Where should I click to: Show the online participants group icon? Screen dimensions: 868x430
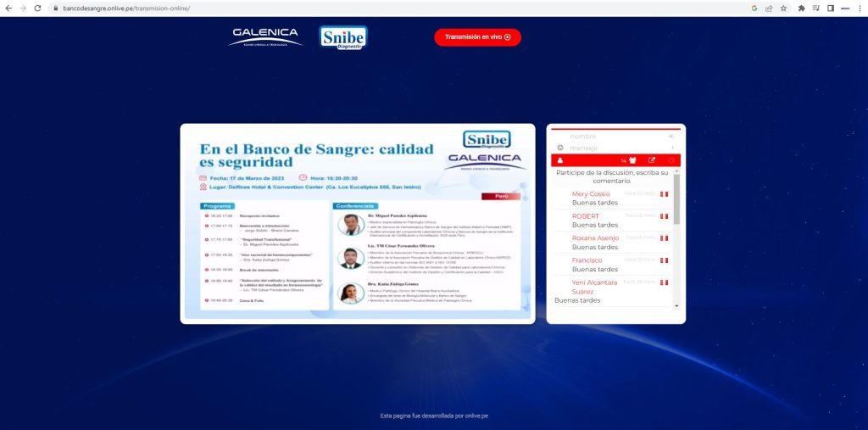[632, 160]
